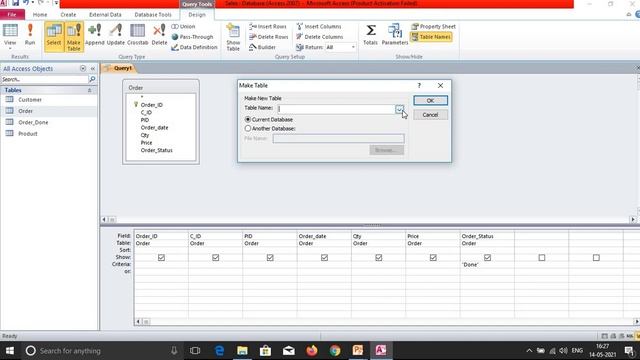Viewport: 640px width, 360px height.
Task: Click Order_Status field in Order field list
Action: point(157,150)
